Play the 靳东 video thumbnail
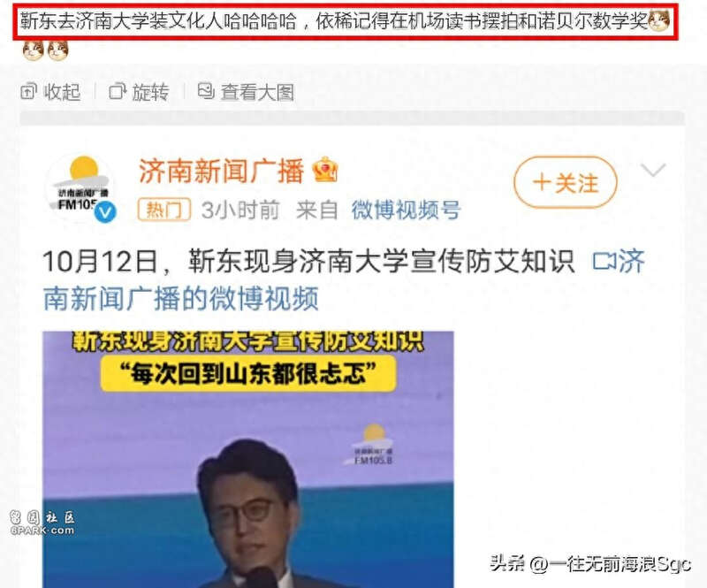This screenshot has width=707, height=588. tap(248, 460)
